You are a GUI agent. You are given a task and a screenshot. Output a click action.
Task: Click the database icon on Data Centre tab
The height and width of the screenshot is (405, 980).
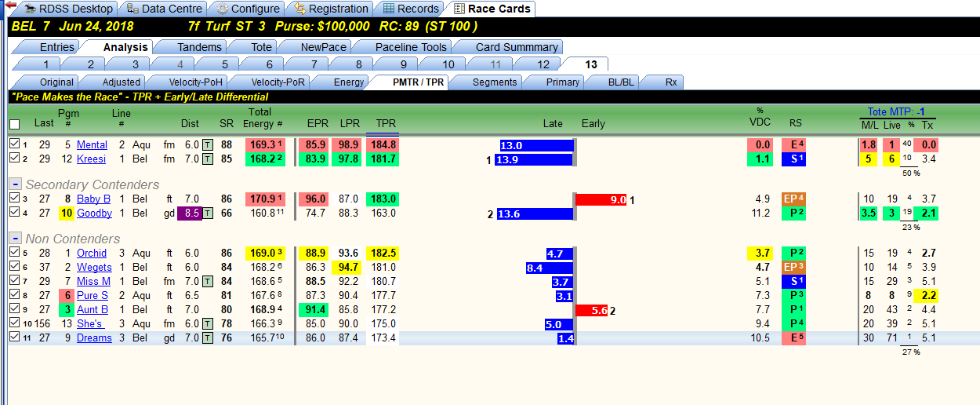tap(132, 9)
